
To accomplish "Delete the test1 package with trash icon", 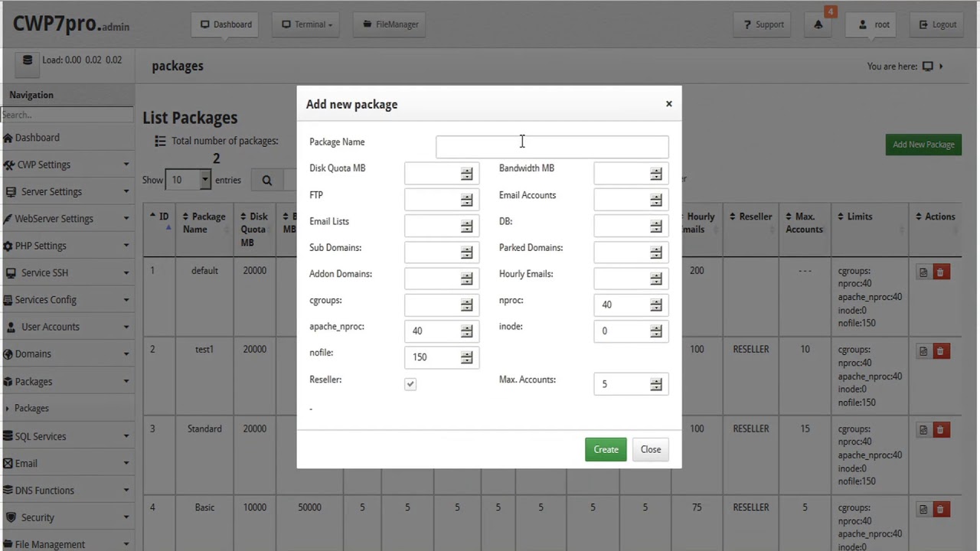I will pos(941,351).
